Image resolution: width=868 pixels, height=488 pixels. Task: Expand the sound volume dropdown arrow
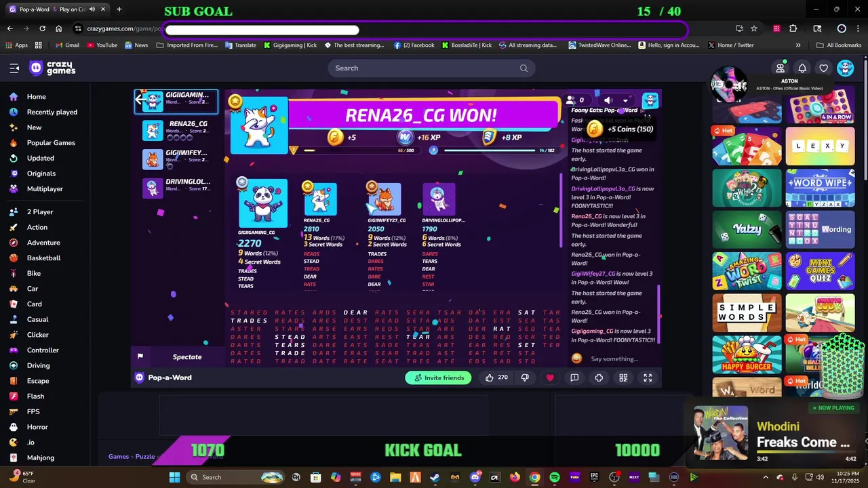click(625, 101)
